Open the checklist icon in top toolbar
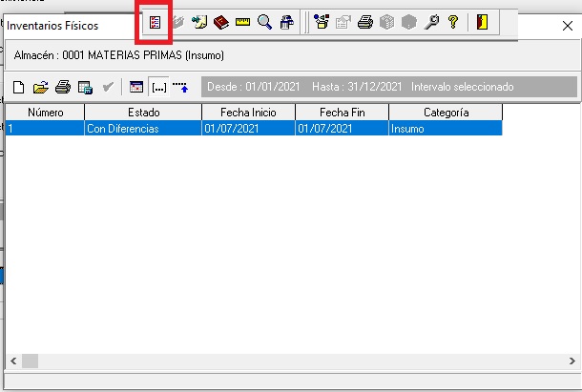The image size is (582, 392). [x=155, y=22]
